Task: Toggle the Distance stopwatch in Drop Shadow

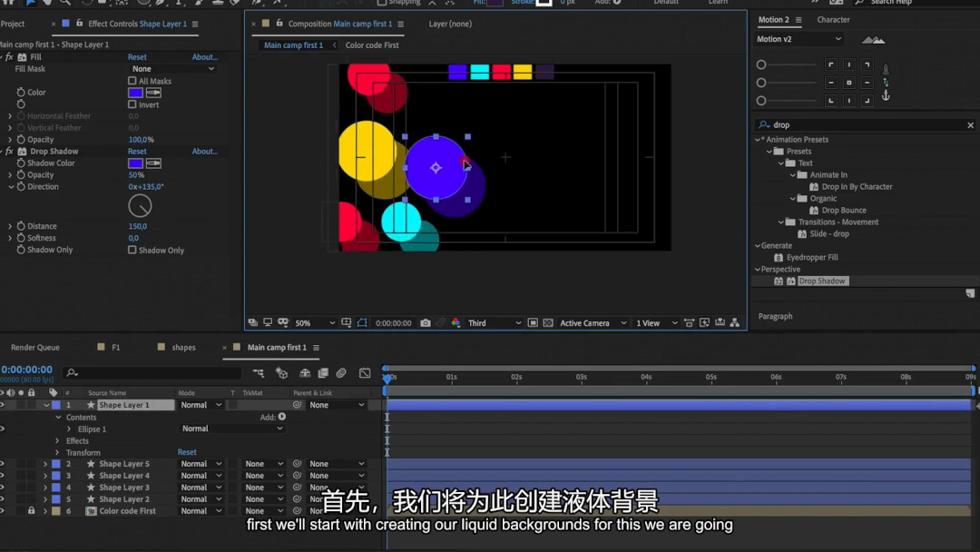Action: tap(21, 226)
